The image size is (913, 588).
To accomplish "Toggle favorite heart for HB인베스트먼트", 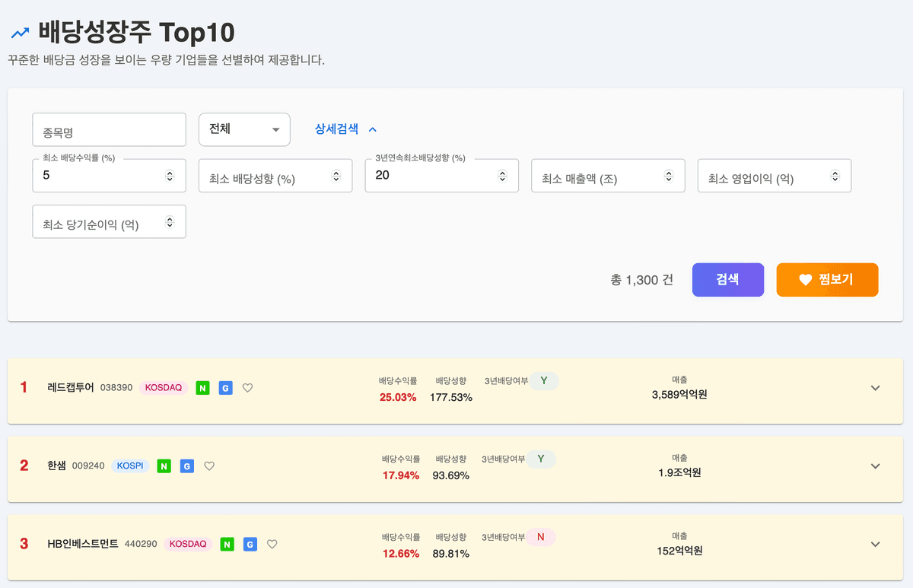I will 272,544.
